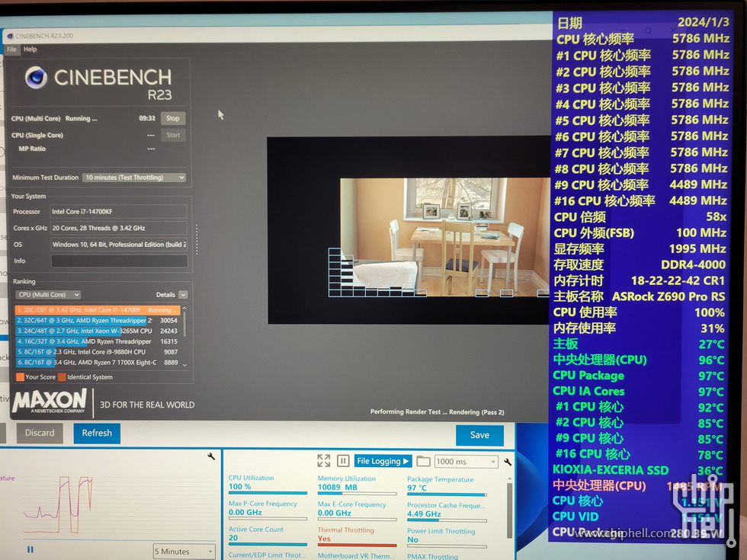The width and height of the screenshot is (747, 560).
Task: Start XTU File Logging
Action: (x=383, y=461)
